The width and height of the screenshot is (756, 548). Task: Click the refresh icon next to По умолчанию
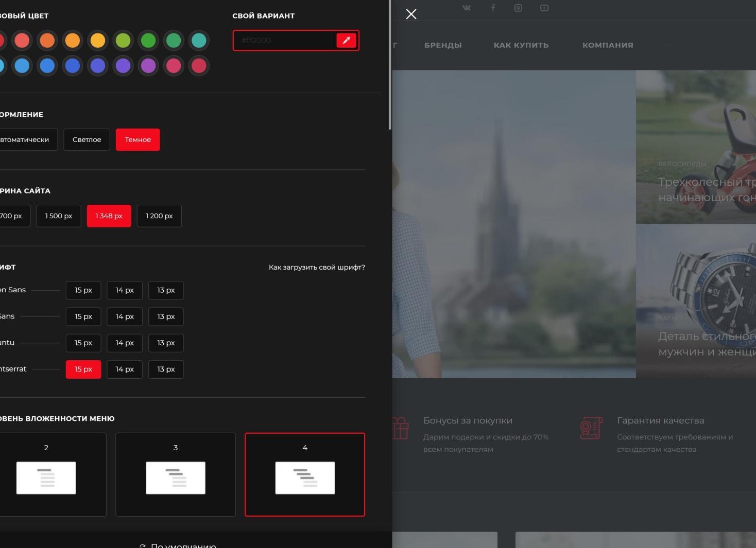(x=143, y=546)
